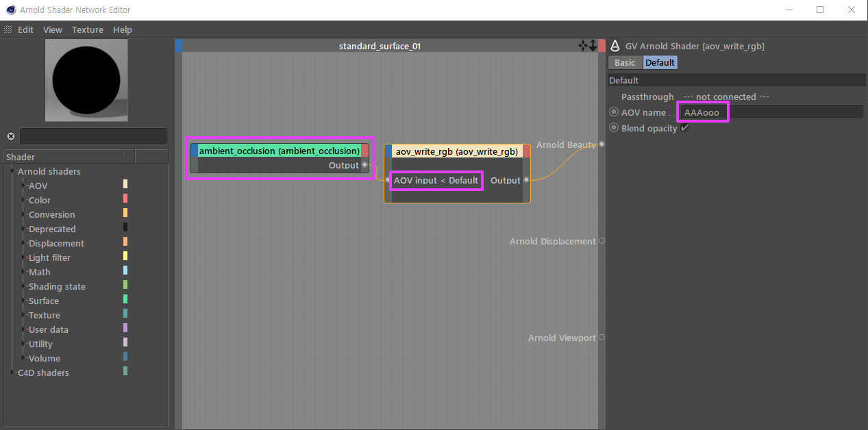Image resolution: width=868 pixels, height=430 pixels.
Task: Click the node editor zoom arrow icon
Action: point(593,46)
